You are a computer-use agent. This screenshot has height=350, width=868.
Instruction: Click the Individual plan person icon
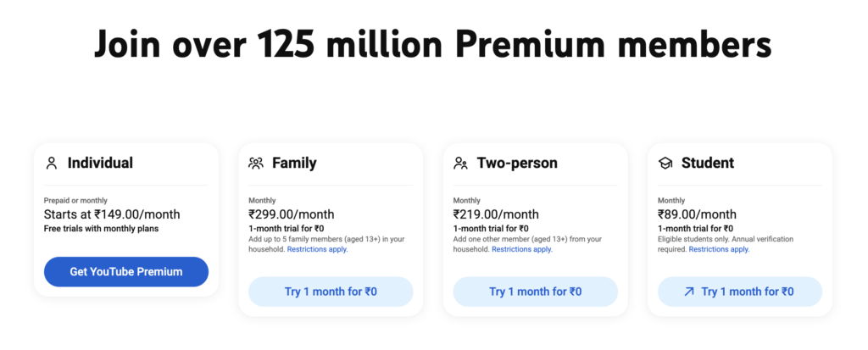coord(52,163)
